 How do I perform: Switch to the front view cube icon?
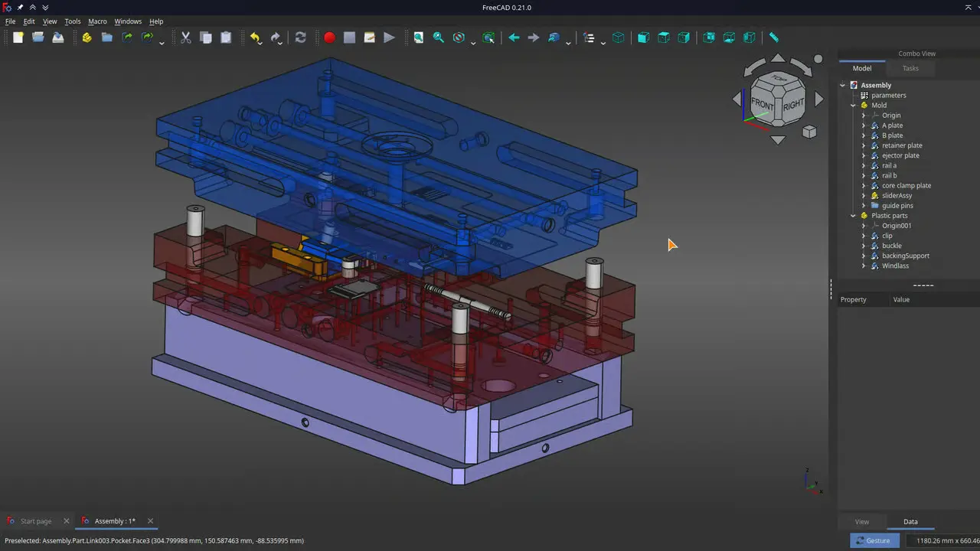click(x=643, y=37)
